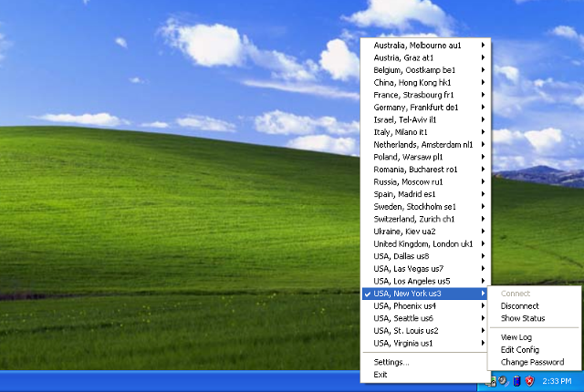Expand the Austria, Graz at1 submenu arrow

483,57
